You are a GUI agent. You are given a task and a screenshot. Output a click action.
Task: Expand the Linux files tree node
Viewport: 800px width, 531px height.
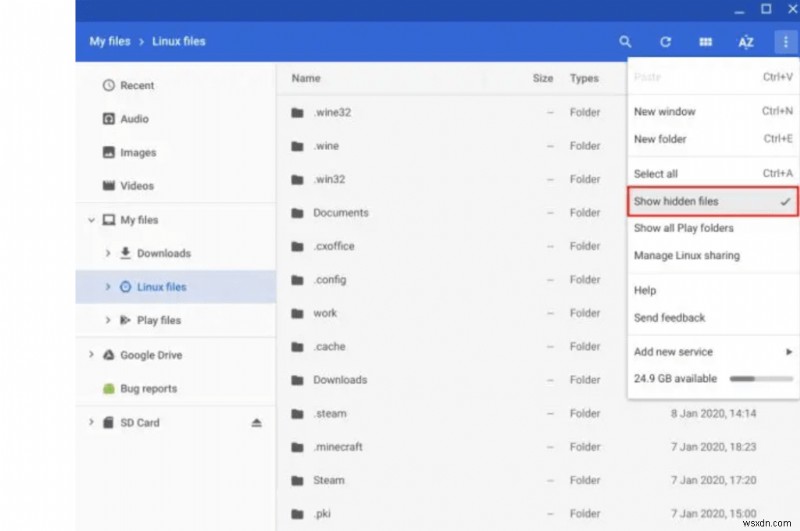108,287
